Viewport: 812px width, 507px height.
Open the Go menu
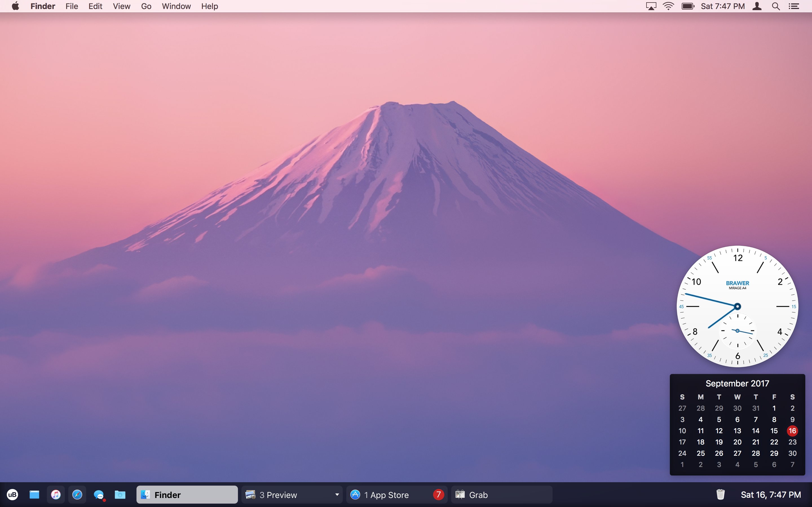[146, 6]
